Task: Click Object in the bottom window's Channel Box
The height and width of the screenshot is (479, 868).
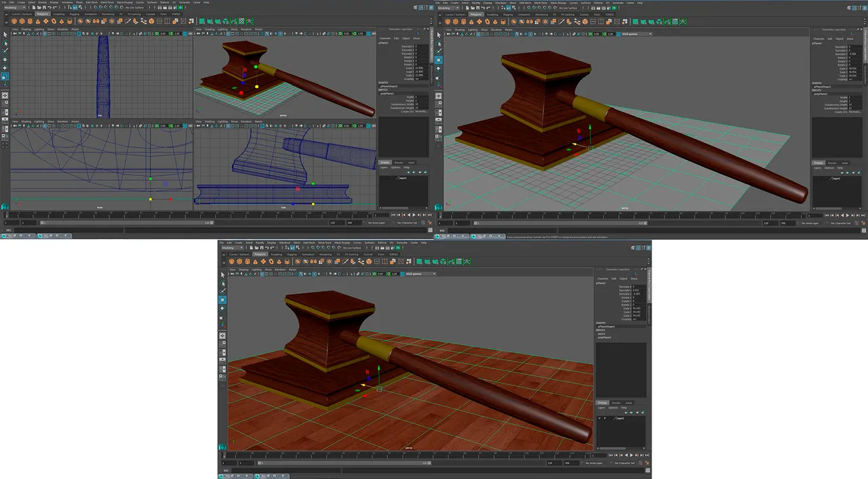Action: 623,278
